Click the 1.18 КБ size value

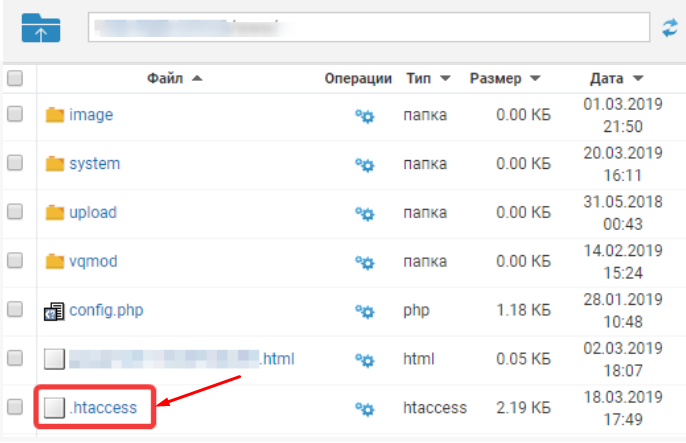coord(523,310)
